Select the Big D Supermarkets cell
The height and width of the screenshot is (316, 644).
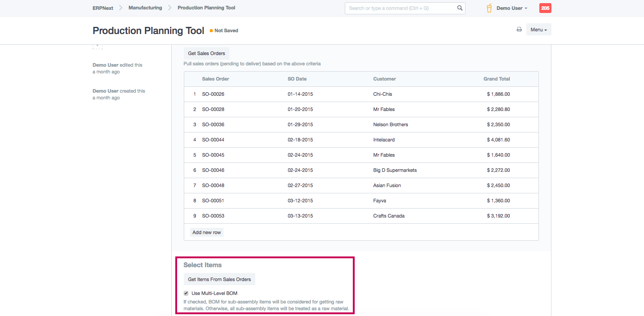tap(394, 170)
